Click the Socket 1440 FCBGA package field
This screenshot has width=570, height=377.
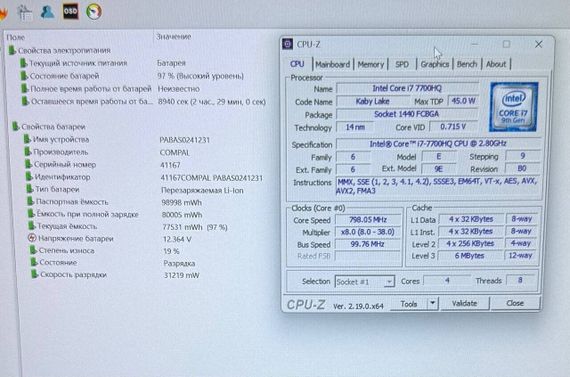pos(406,114)
